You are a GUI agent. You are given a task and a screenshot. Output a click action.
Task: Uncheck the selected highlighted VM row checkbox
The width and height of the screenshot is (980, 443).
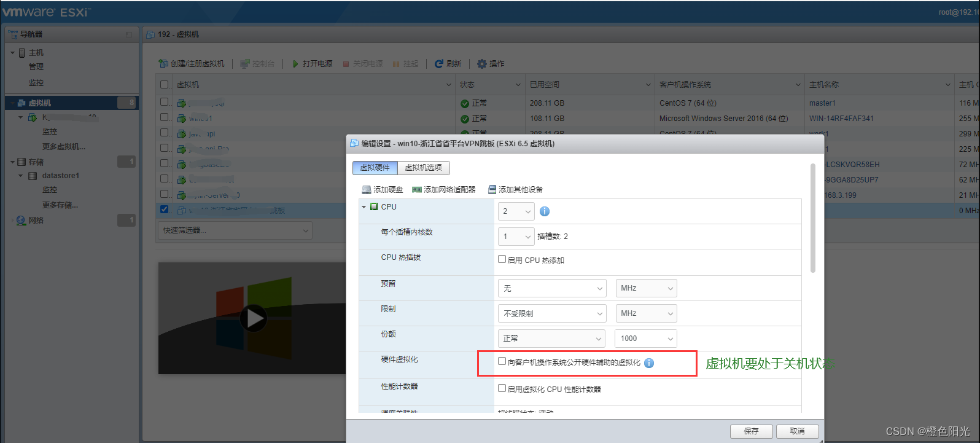(164, 210)
